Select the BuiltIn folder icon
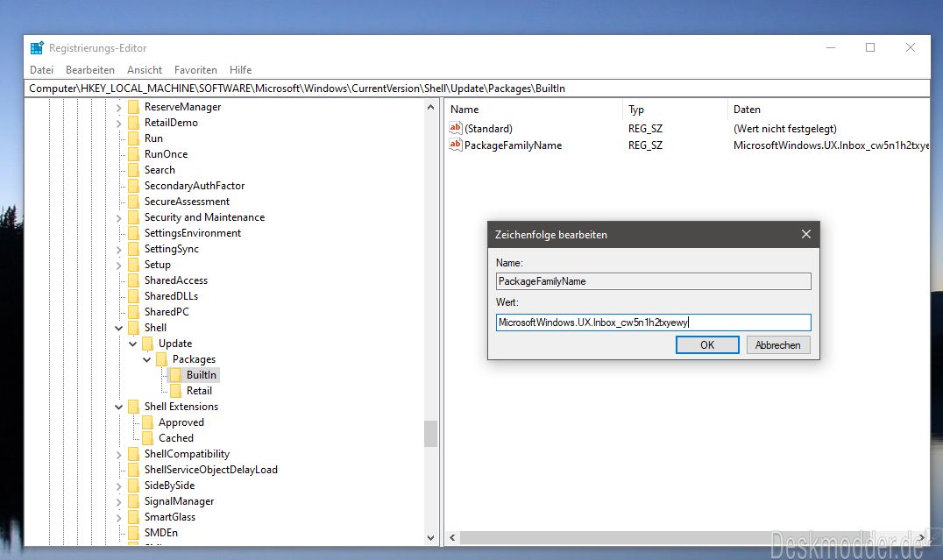The width and height of the screenshot is (943, 560). click(175, 375)
